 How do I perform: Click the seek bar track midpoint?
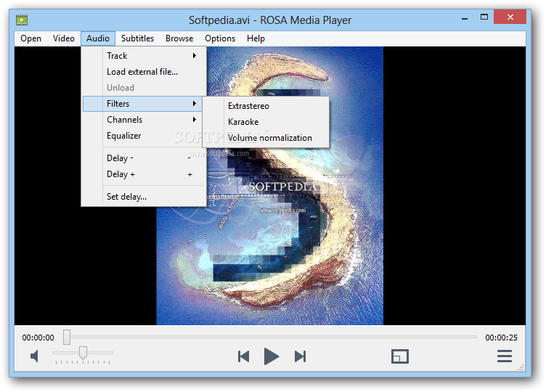(270, 337)
